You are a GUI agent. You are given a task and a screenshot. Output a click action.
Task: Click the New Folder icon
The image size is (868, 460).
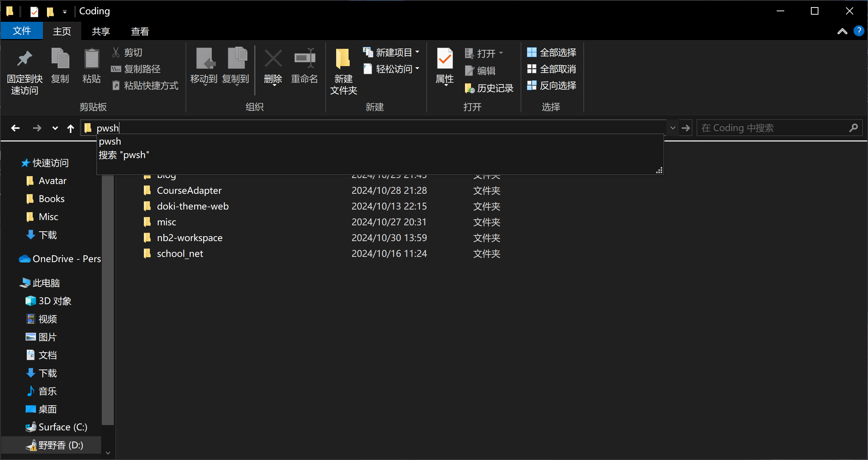(x=343, y=59)
